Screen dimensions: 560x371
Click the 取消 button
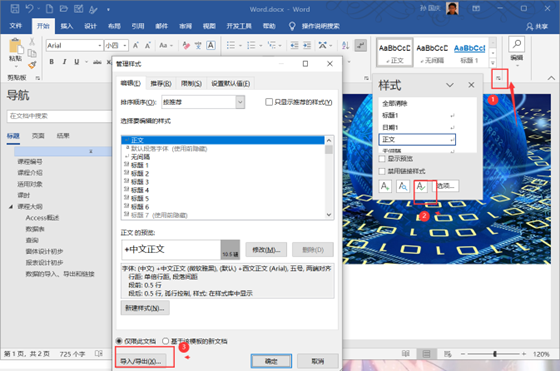pos(318,361)
